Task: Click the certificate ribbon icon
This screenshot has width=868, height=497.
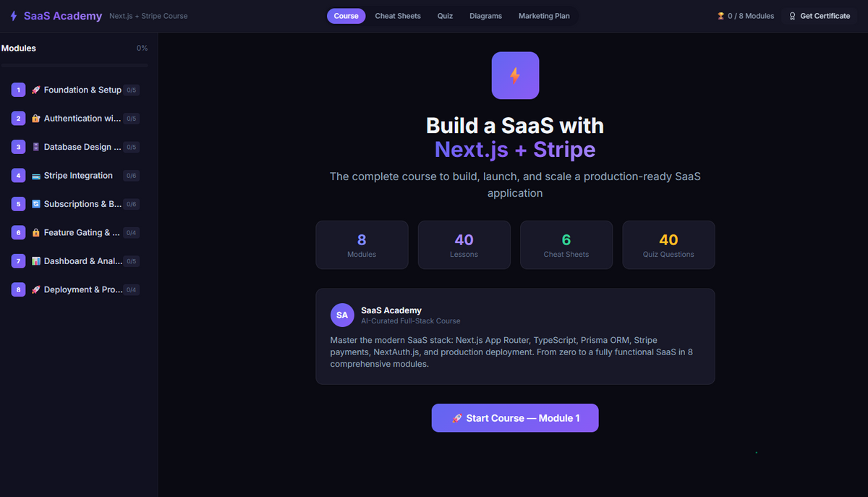Action: pos(793,16)
